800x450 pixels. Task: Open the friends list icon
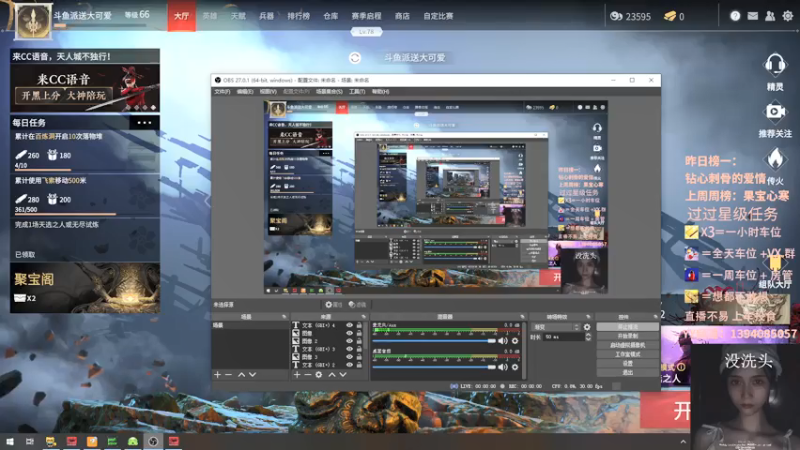click(770, 16)
